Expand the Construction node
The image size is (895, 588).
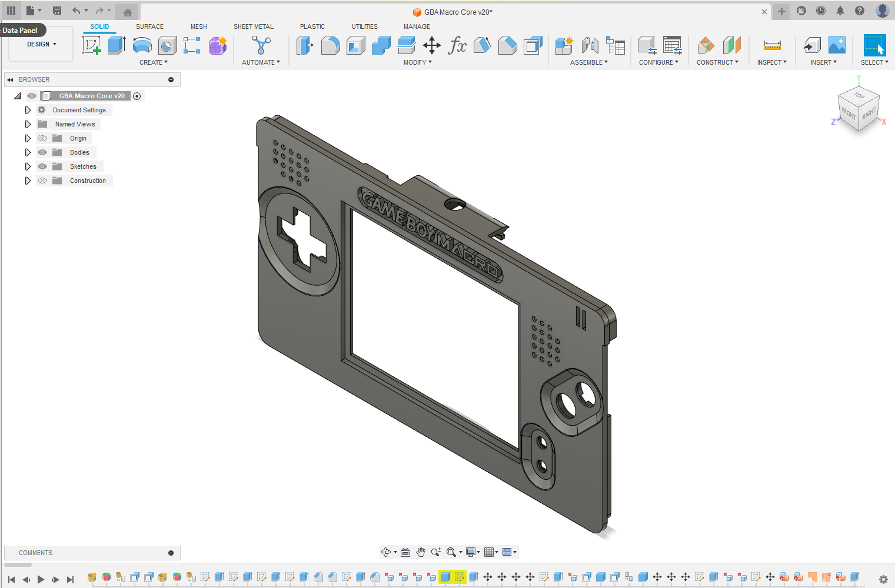(x=28, y=181)
